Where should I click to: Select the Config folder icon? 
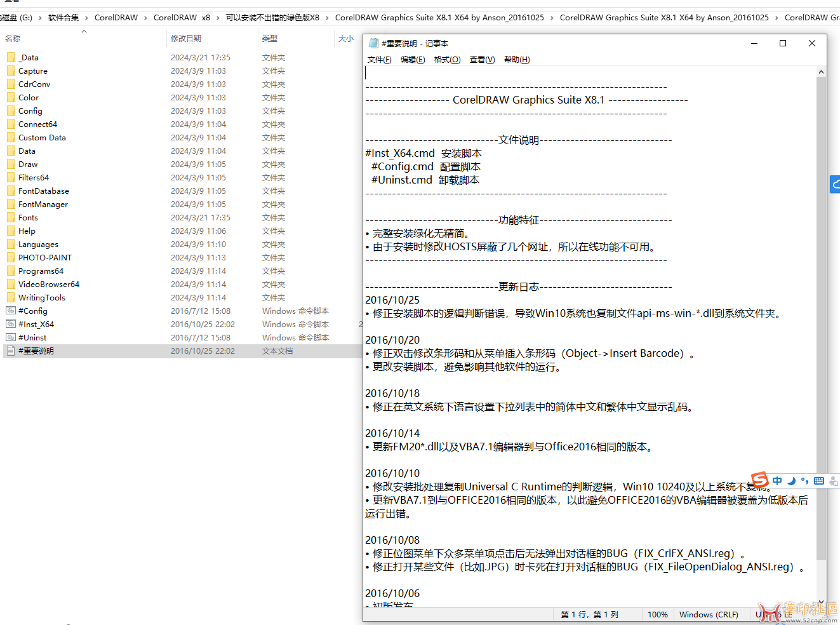[11, 111]
